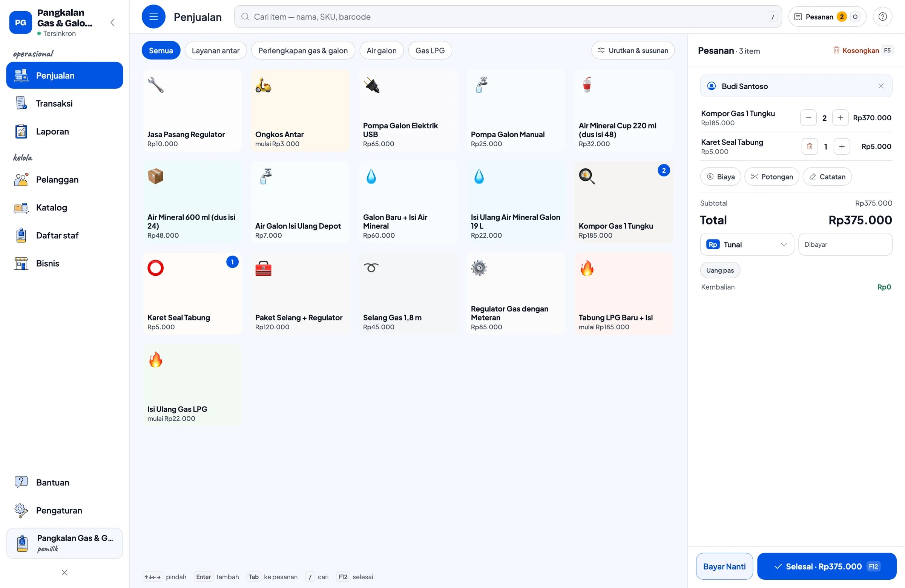Add a Potongan discount
This screenshot has height=588, width=905.
tap(772, 177)
